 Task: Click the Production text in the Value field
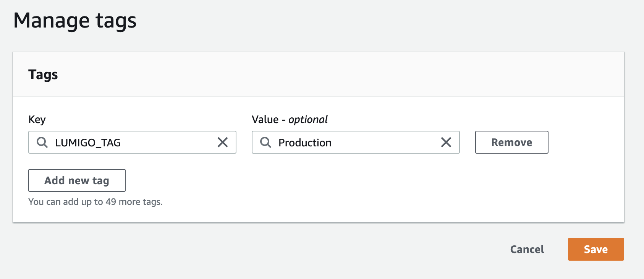pyautogui.click(x=305, y=143)
